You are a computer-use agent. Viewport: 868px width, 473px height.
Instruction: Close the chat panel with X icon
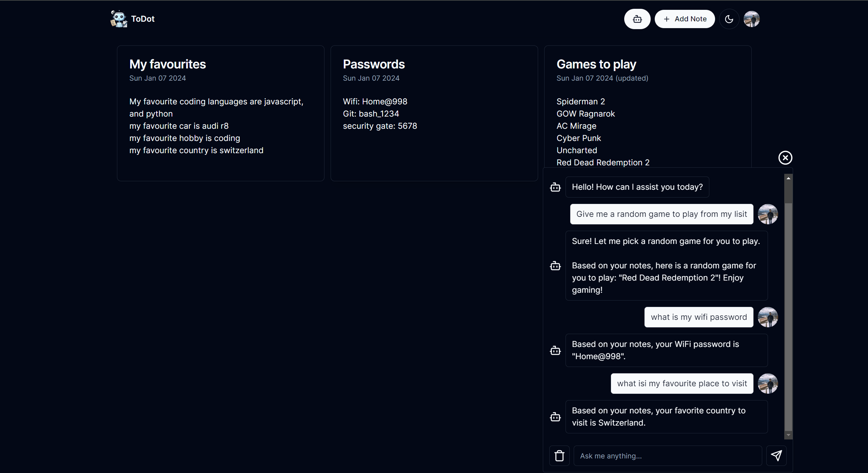(785, 158)
